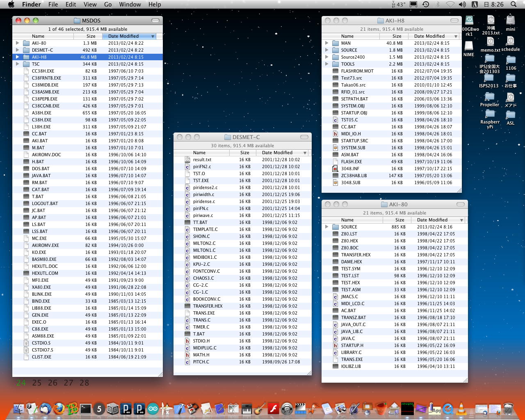The height and width of the screenshot is (420, 525).
Task: Open the volume control in menu bar
Action: (462, 5)
